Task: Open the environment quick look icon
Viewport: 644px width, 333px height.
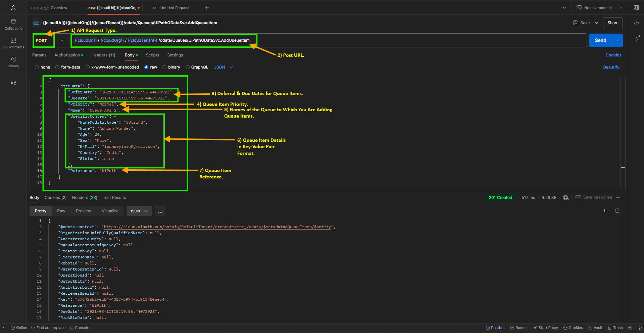Action: pos(636,8)
